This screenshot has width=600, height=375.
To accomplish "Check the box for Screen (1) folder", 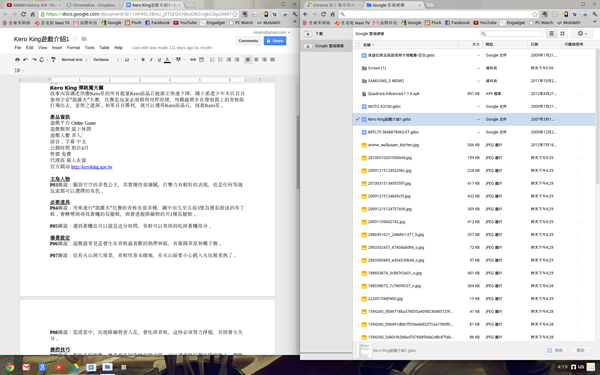I will 357,68.
